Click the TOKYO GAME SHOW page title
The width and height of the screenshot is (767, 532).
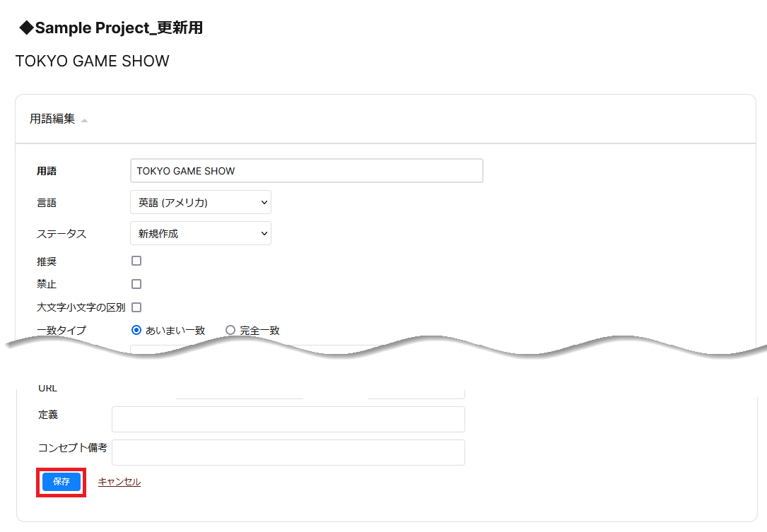(93, 61)
